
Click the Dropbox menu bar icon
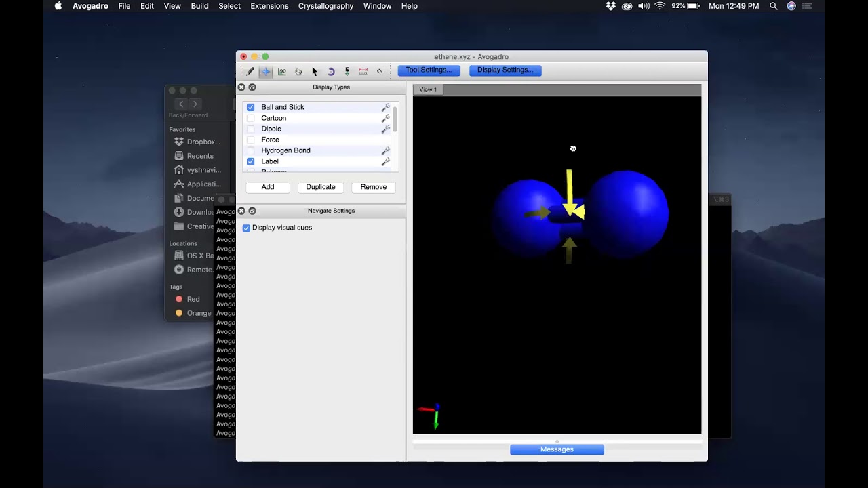click(610, 6)
